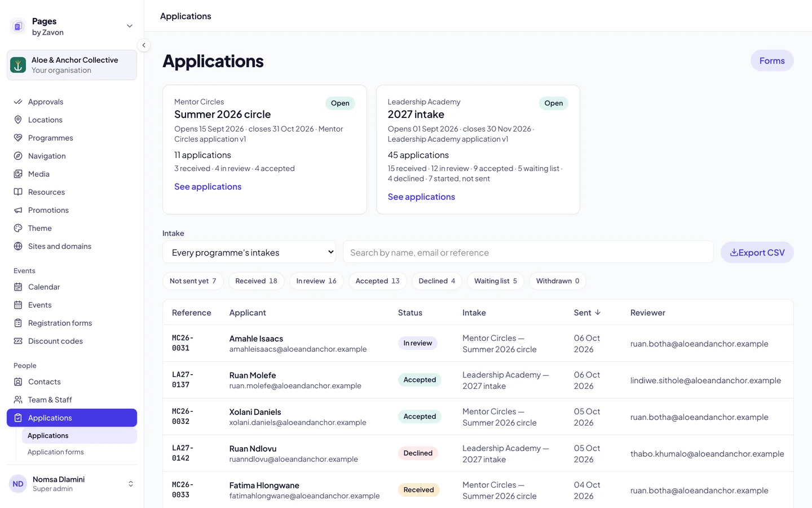
Task: Open Application forms in sidebar
Action: pos(79,452)
